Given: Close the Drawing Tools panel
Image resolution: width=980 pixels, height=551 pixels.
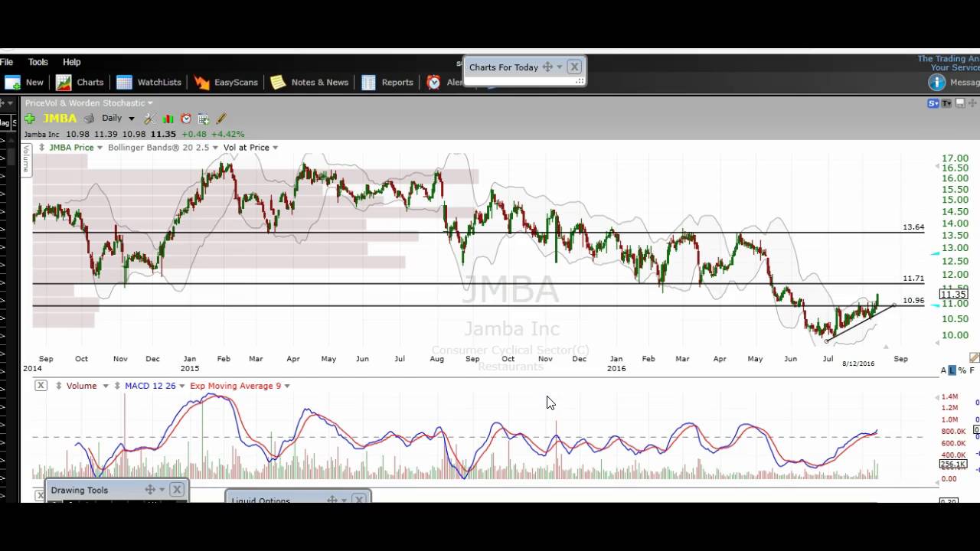Looking at the screenshot, I should [x=177, y=490].
